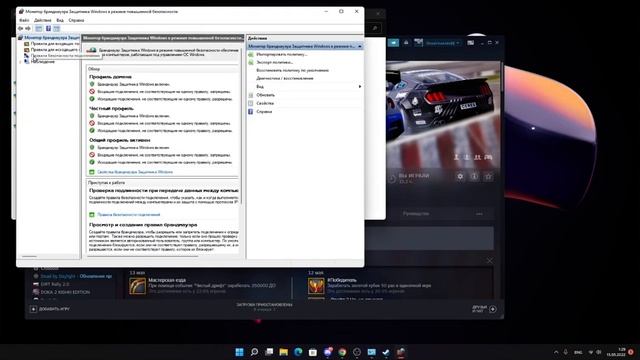This screenshot has height=360, width=640.
Task: Select DiRT Rally 2.0 in Steam library
Action: tap(54, 284)
